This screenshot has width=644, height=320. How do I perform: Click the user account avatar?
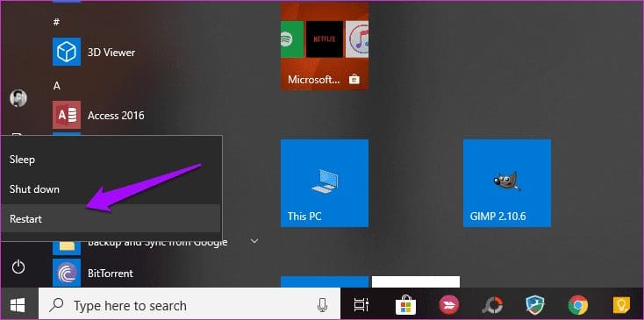tap(18, 98)
